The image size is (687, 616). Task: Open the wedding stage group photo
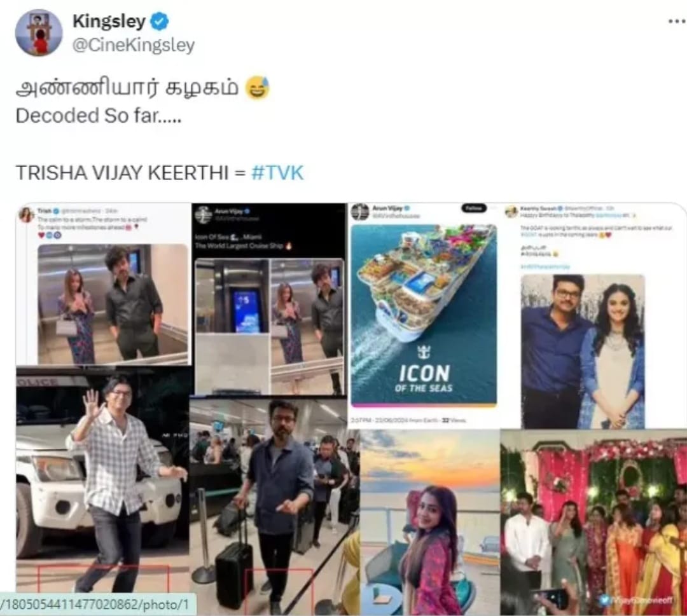click(x=593, y=523)
